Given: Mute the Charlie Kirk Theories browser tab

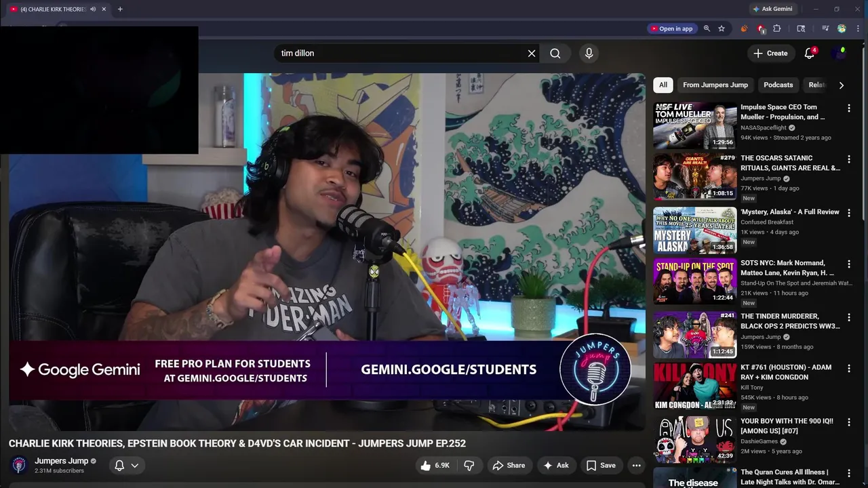Looking at the screenshot, I should pos(93,9).
